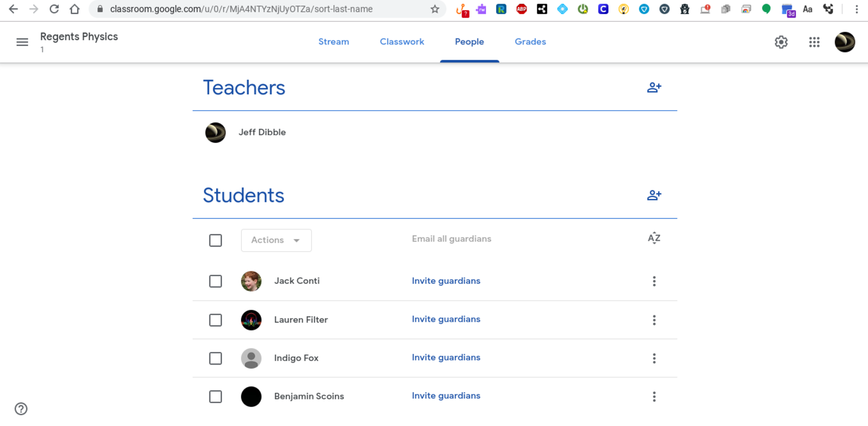
Task: Open the help question mark icon
Action: (21, 409)
